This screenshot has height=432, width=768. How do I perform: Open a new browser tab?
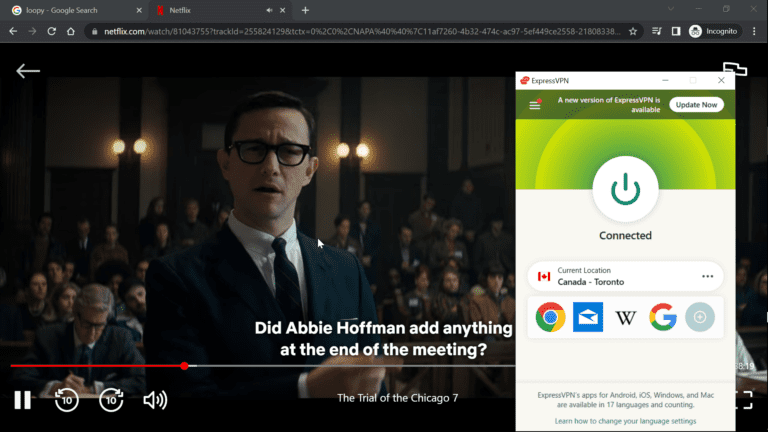point(305,10)
